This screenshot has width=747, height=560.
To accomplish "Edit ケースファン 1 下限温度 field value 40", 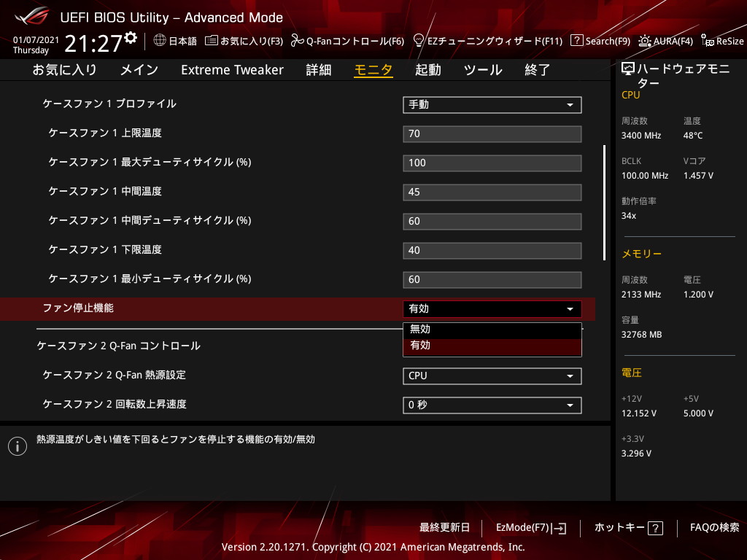I will click(492, 251).
